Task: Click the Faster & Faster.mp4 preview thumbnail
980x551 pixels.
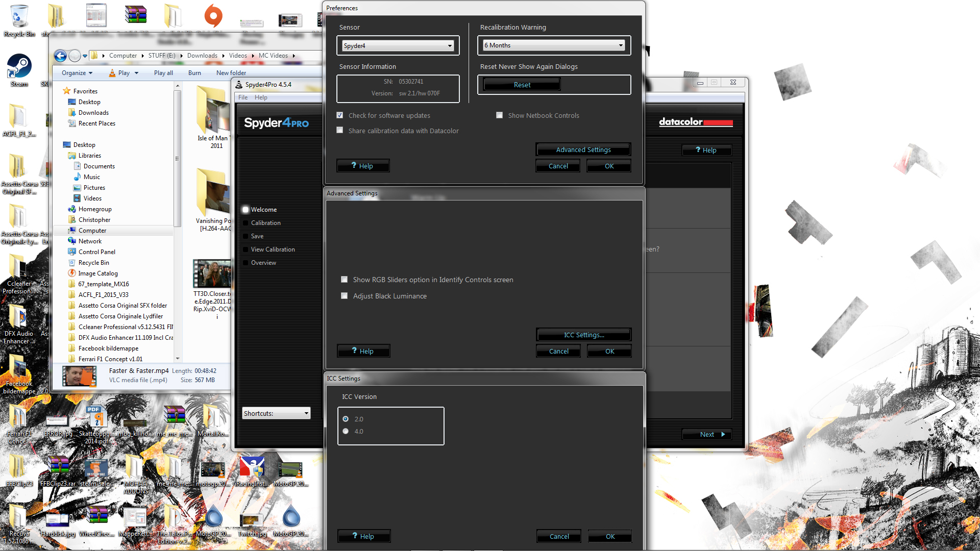Action: click(x=79, y=376)
